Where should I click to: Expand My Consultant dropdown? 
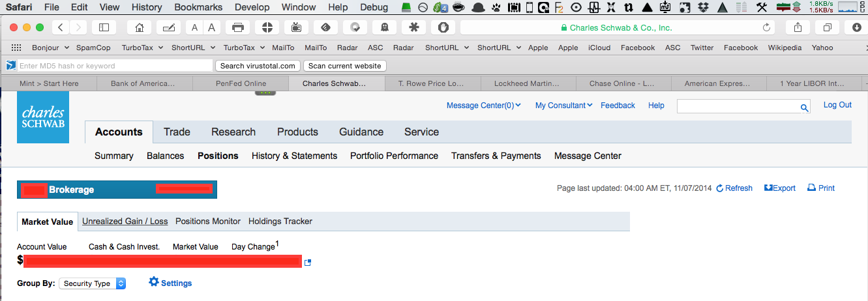point(563,105)
